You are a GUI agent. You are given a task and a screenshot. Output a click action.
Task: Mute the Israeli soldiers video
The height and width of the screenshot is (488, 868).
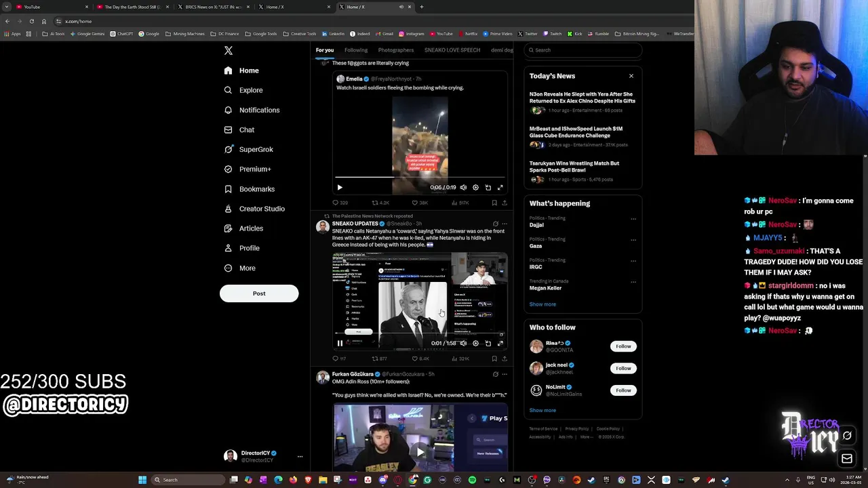463,188
